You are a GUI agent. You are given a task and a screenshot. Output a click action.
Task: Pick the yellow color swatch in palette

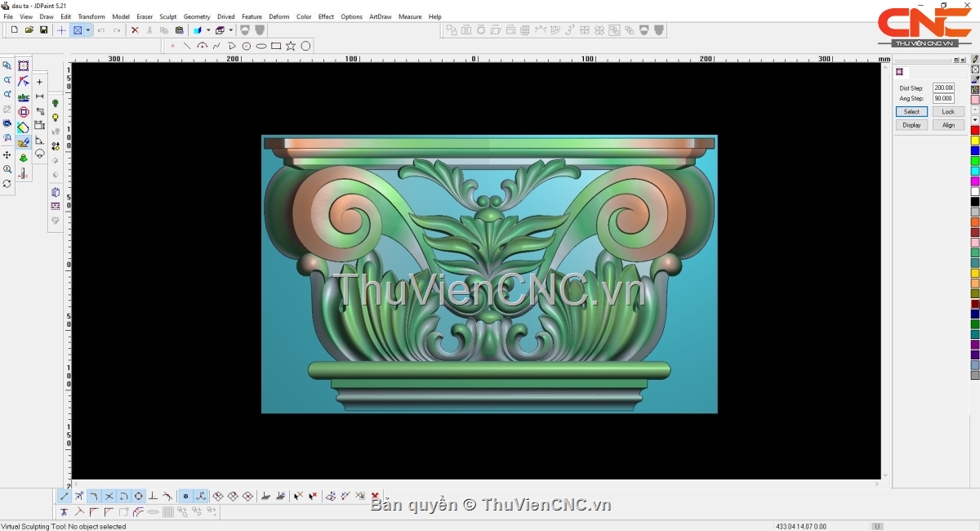[x=975, y=141]
